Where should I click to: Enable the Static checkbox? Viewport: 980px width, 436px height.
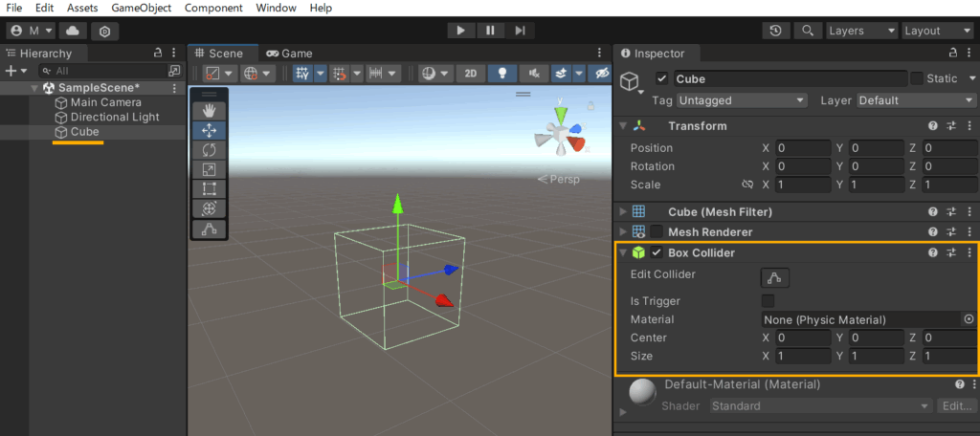click(917, 78)
